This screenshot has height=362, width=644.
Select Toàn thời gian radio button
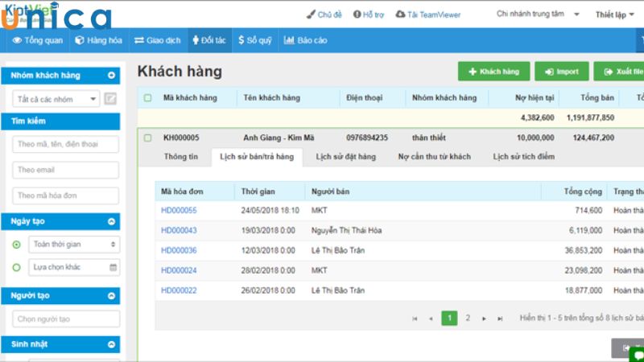(x=16, y=245)
